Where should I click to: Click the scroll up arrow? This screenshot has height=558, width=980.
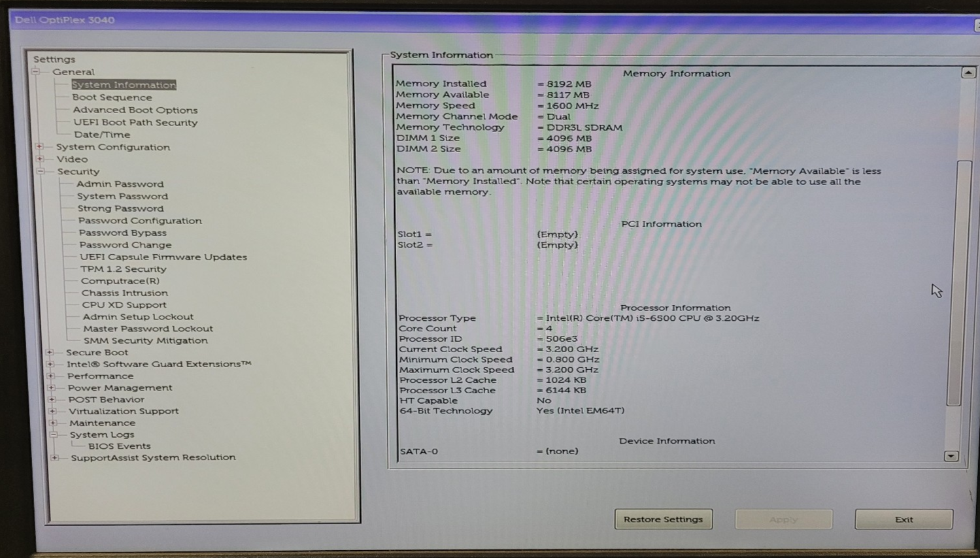pos(968,73)
